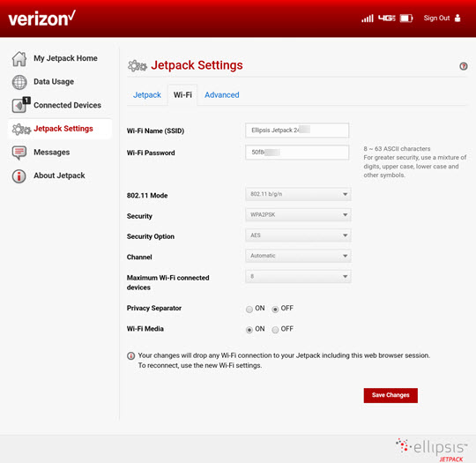Click the gears icon beside the Jetpack Settings heading
Image resolution: width=476 pixels, height=463 pixels.
(138, 65)
